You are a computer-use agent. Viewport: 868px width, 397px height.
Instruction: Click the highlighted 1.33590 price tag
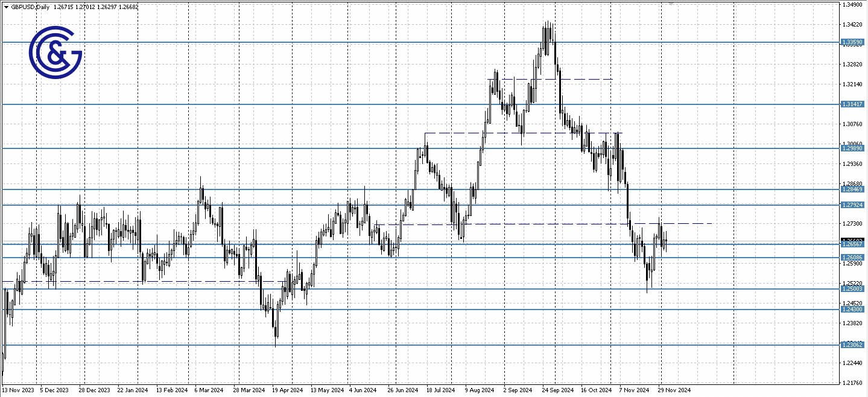(x=852, y=42)
